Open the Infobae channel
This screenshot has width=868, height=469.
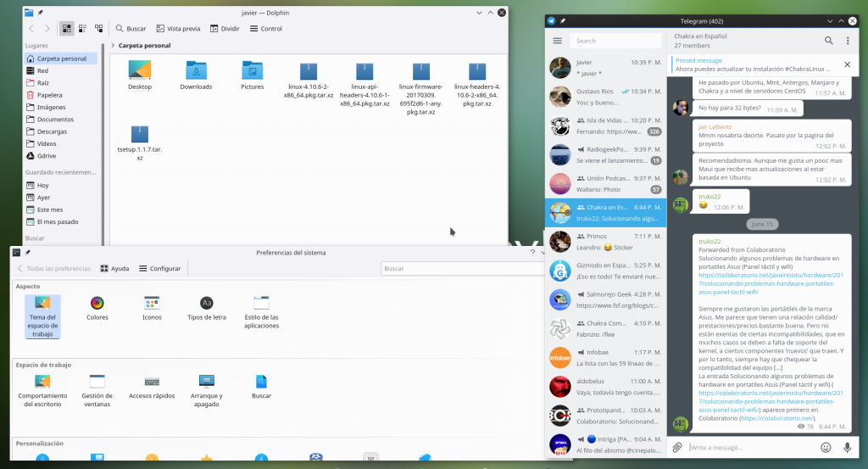coord(605,358)
